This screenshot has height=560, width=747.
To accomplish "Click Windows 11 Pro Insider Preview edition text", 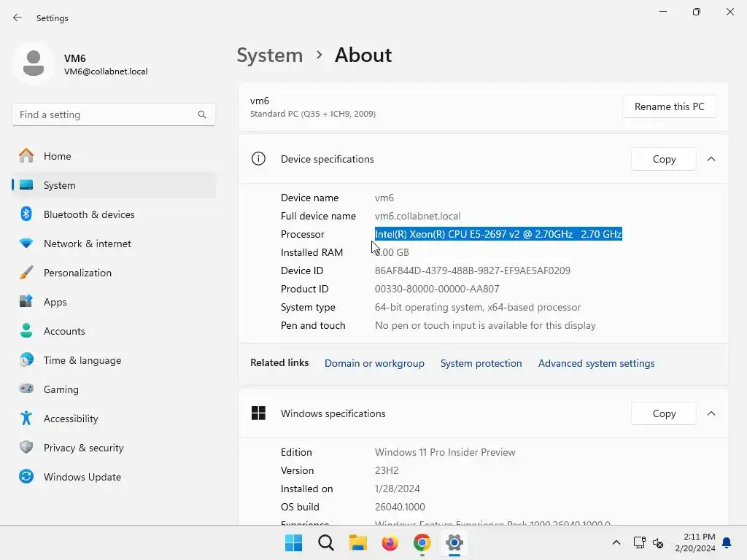I will tap(445, 452).
